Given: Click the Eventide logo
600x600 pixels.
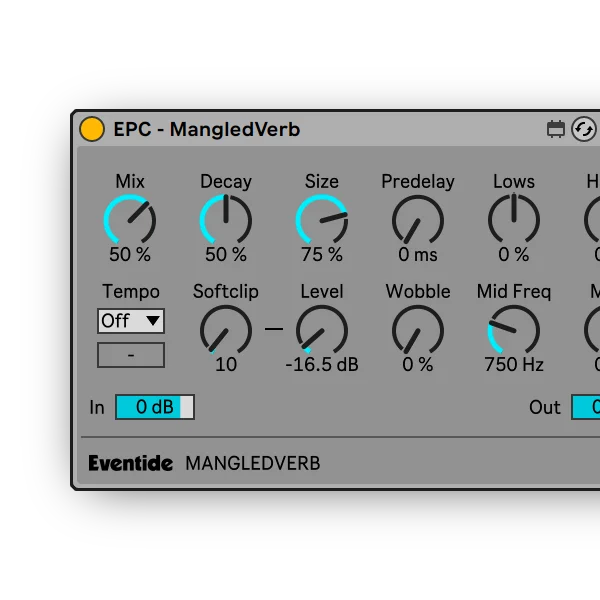Looking at the screenshot, I should coord(130,463).
